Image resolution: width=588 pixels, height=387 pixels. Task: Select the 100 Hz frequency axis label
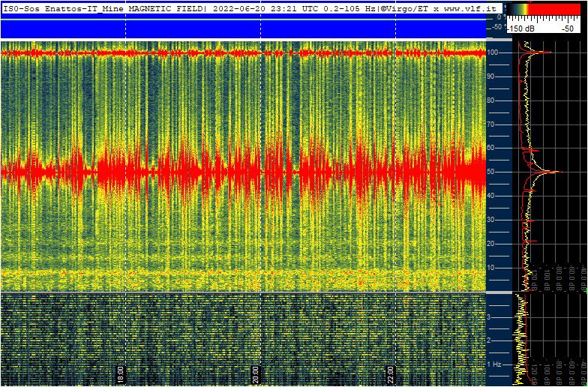point(494,52)
